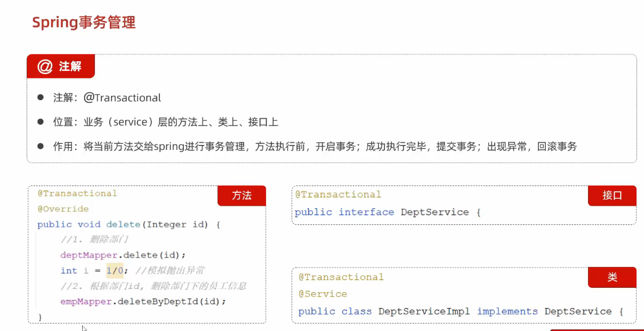Select the red 接口 label tag

[x=612, y=196]
